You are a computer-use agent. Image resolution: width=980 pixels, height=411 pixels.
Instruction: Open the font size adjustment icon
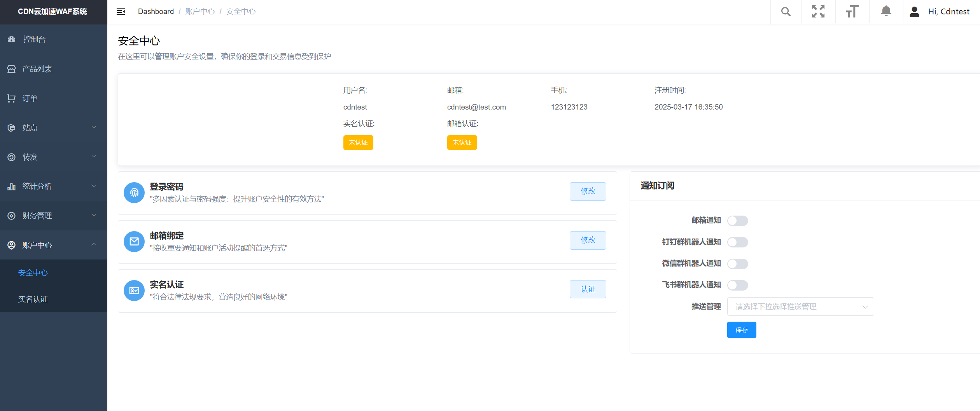[x=852, y=12]
